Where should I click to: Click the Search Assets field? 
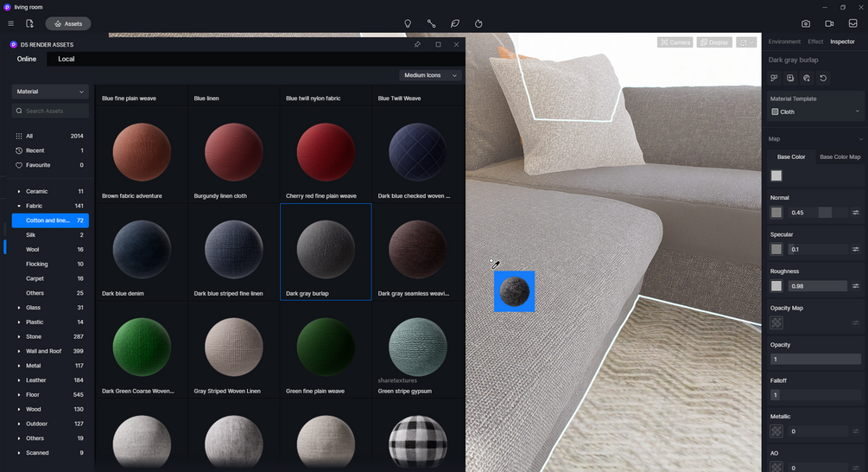[50, 111]
